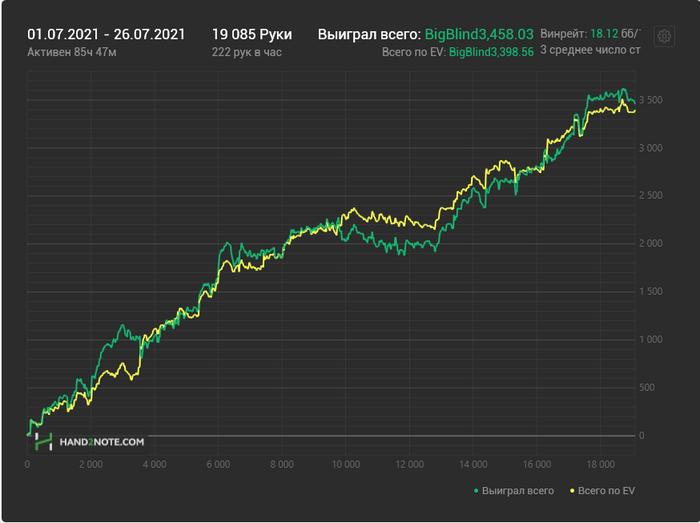The height and width of the screenshot is (523, 700).
Task: Click the date range 01.07.2021 - 26.07.2021
Action: (x=106, y=34)
